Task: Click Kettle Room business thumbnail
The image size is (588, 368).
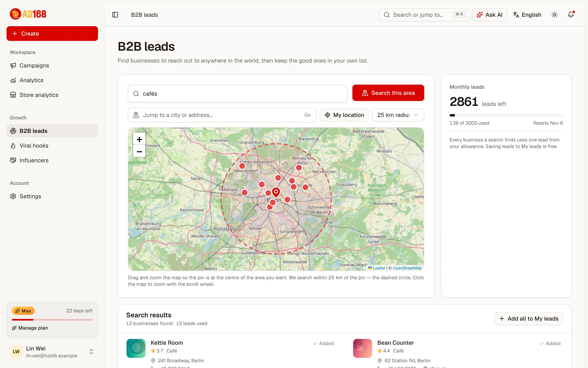Action: tap(136, 348)
